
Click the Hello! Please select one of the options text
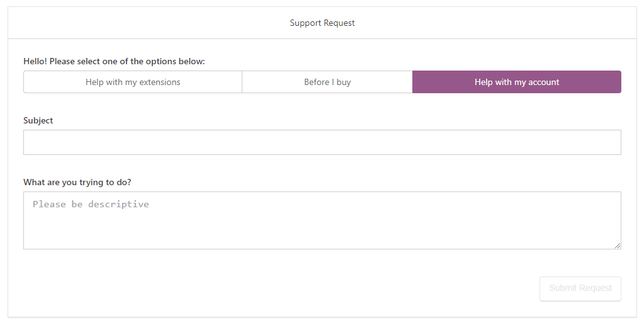pyautogui.click(x=114, y=61)
